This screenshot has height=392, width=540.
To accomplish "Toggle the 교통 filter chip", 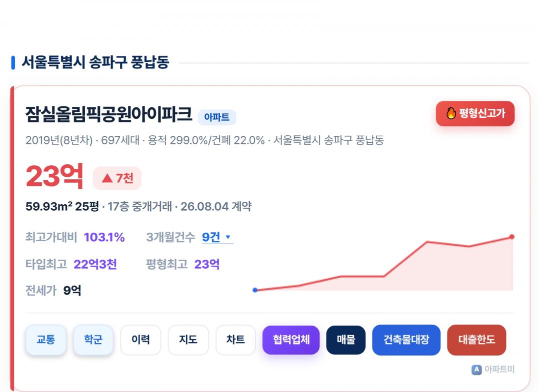I will [x=46, y=340].
